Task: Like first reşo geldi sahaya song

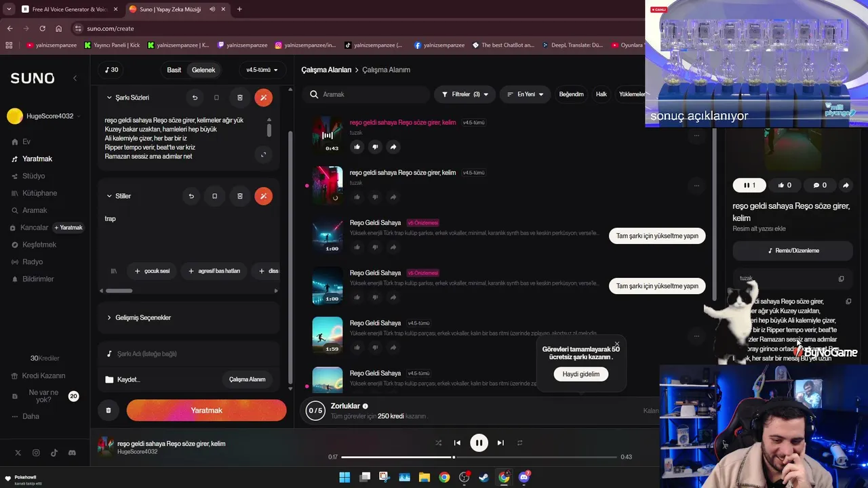Action: point(357,147)
